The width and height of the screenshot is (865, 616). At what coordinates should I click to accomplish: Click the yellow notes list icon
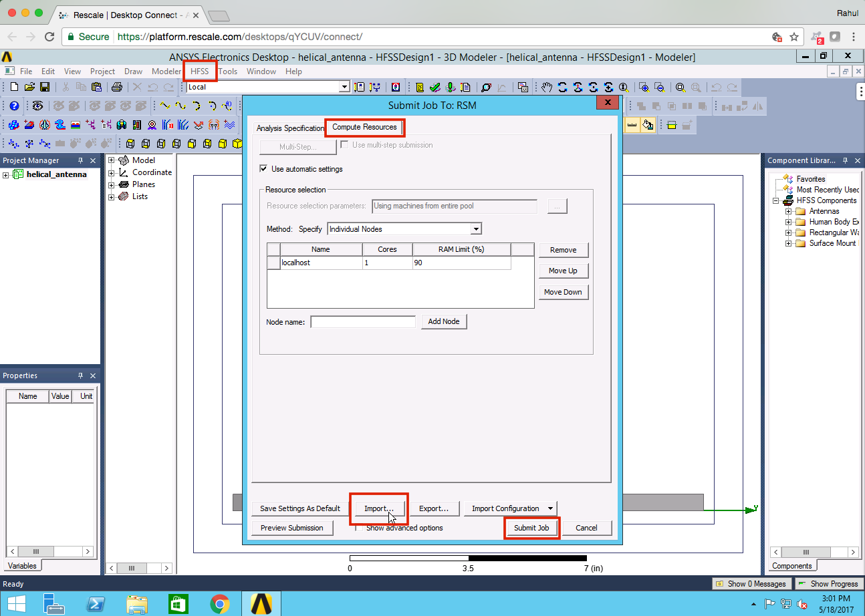coord(420,87)
